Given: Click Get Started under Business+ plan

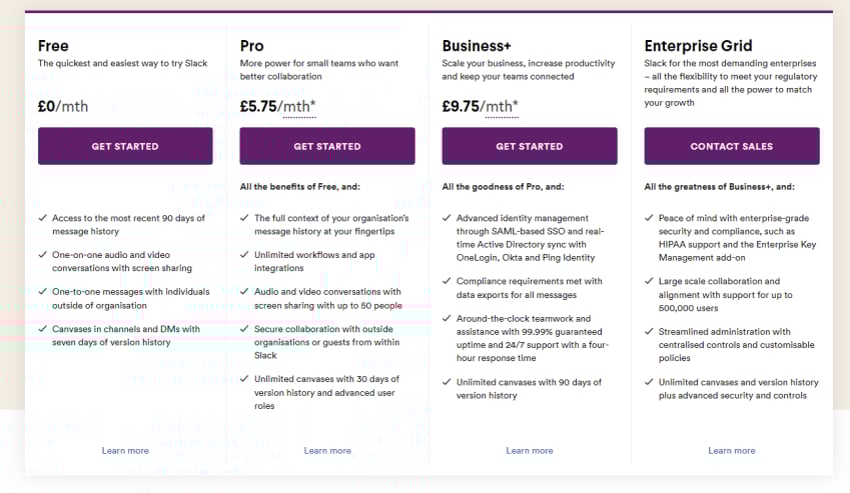Looking at the screenshot, I should click(529, 146).
